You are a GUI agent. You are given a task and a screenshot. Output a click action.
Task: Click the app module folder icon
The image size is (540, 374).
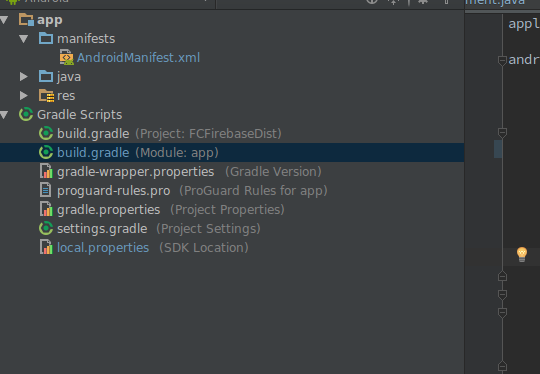point(26,20)
